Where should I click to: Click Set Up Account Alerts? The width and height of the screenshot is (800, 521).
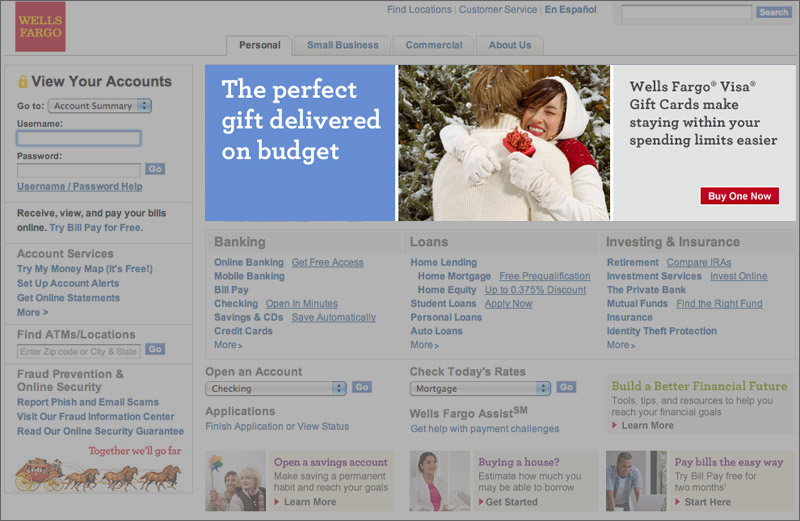[68, 283]
